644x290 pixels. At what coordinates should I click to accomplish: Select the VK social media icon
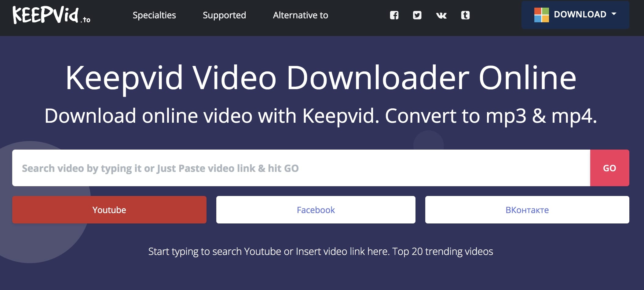[441, 15]
